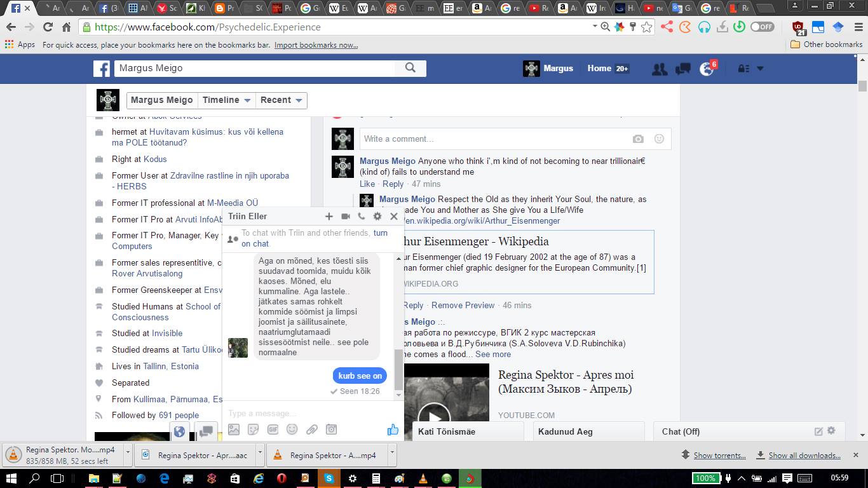868x488 pixels.
Task: Open VLC icon in Windows taskbar
Action: (423, 478)
